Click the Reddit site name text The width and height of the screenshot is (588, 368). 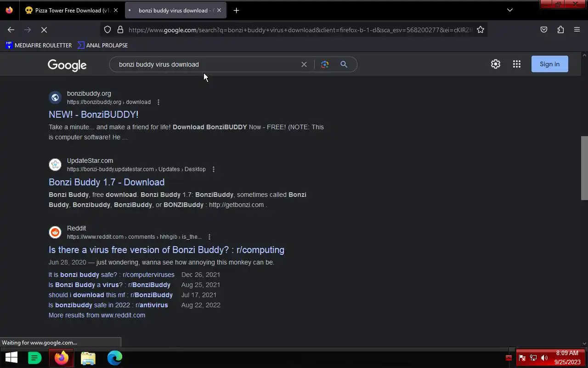(76, 228)
